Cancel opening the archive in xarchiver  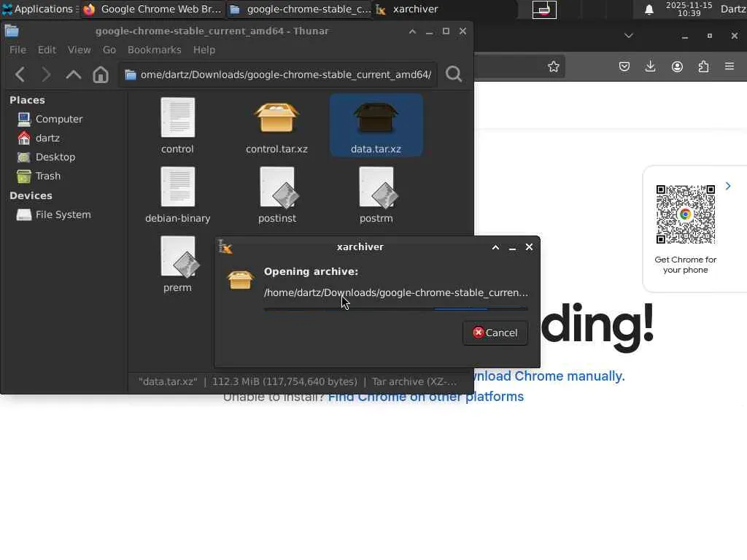click(x=495, y=332)
